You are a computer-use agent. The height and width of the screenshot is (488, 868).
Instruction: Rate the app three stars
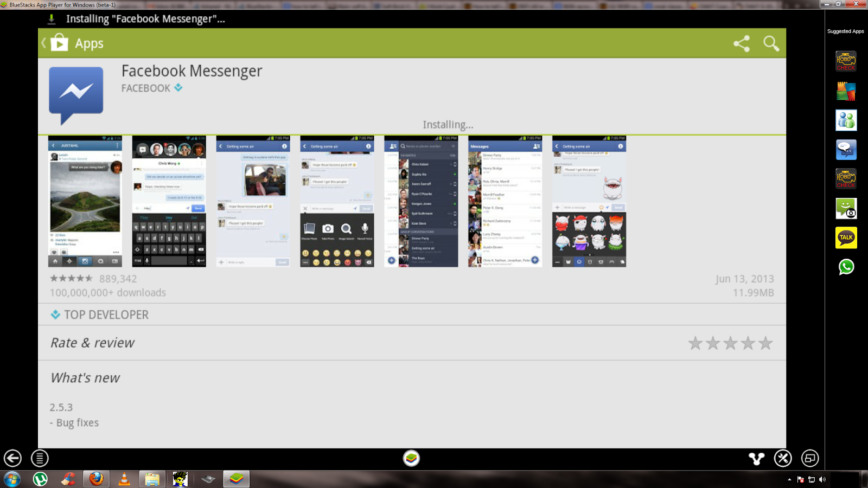coord(730,343)
